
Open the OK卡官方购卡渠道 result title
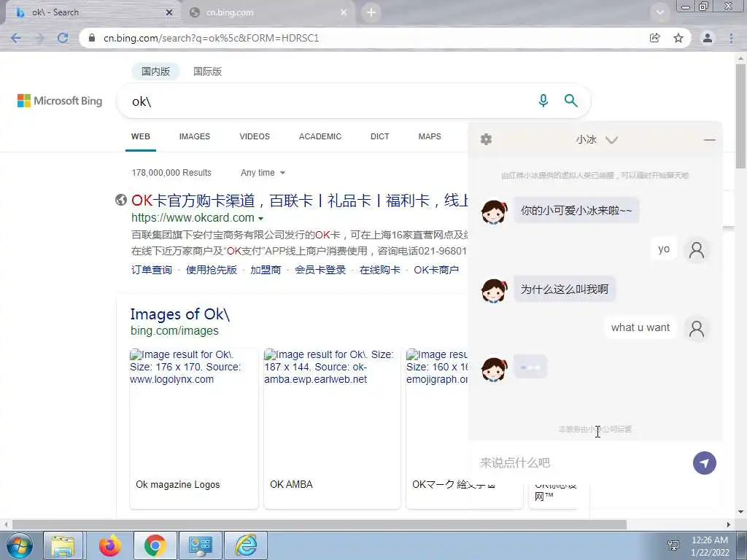(299, 201)
